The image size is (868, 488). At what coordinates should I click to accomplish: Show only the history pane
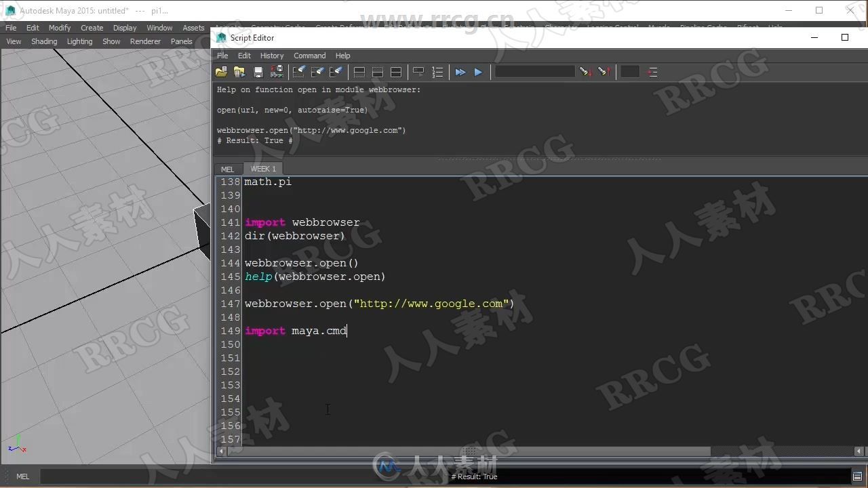359,72
